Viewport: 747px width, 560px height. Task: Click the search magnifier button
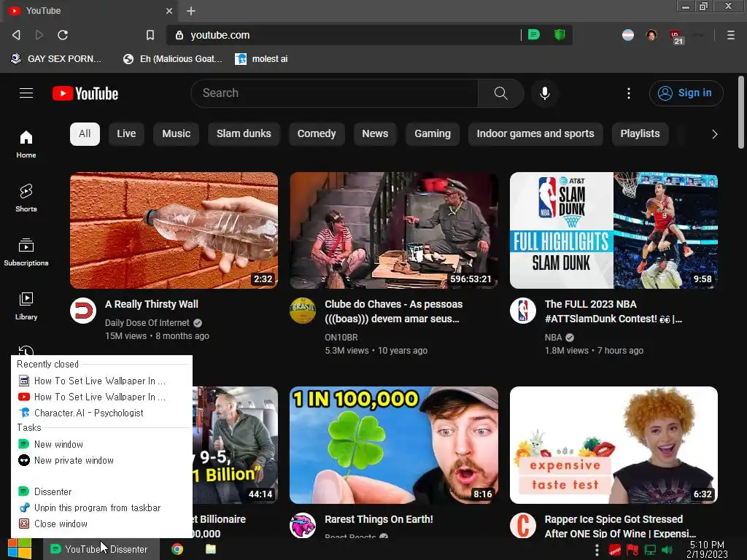pyautogui.click(x=500, y=93)
